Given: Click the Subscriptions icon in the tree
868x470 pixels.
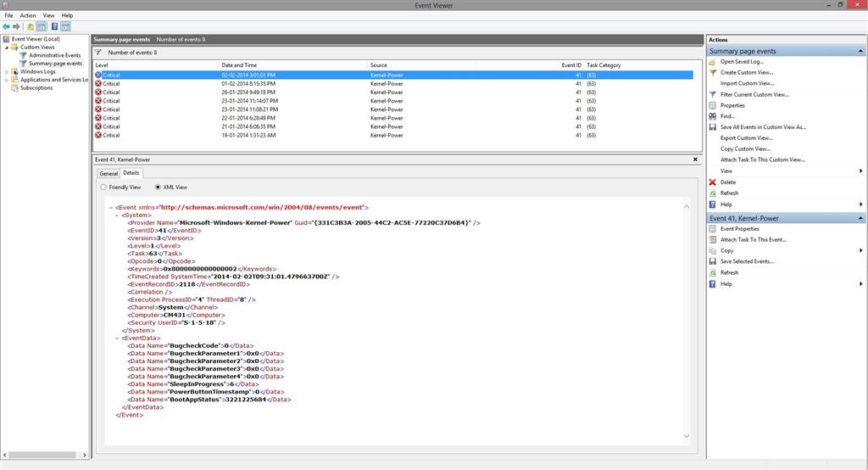Looking at the screenshot, I should 15,87.
